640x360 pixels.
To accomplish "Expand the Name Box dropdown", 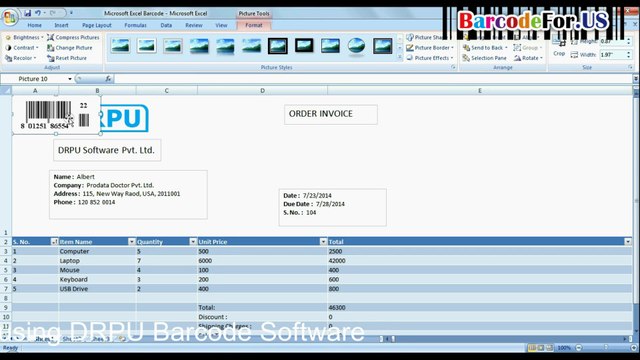I will click(x=70, y=79).
